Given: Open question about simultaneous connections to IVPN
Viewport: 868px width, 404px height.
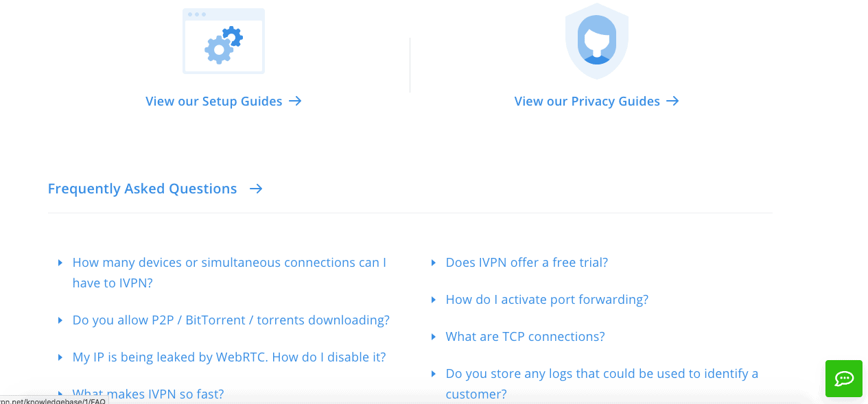Looking at the screenshot, I should point(229,272).
